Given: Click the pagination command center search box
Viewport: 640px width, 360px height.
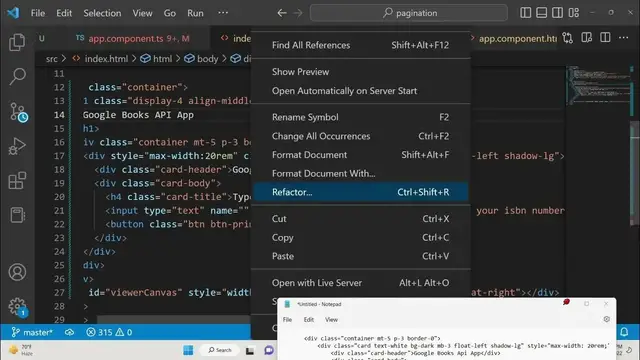Looking at the screenshot, I should click(x=409, y=13).
